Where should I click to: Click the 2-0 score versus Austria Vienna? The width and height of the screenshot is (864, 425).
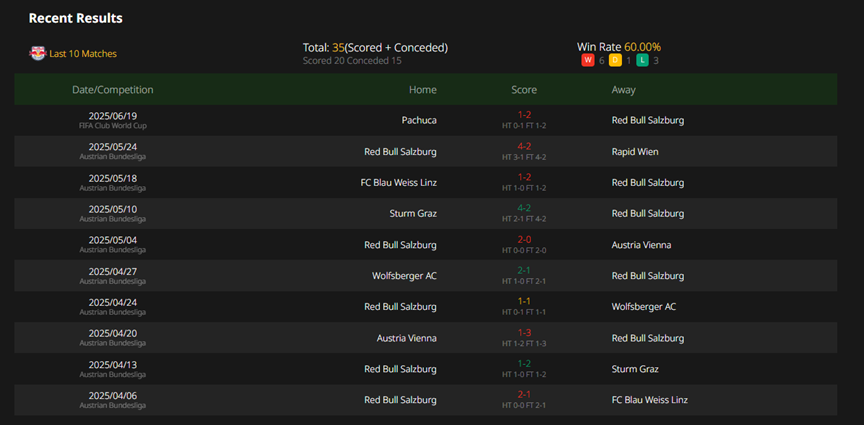[523, 239]
